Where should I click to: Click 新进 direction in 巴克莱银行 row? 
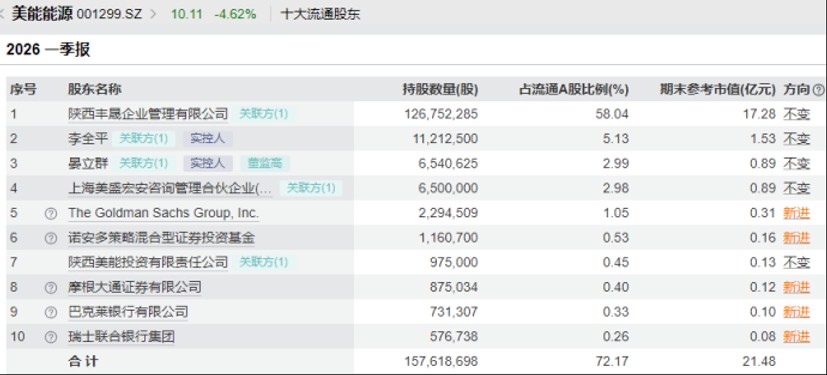[x=796, y=312]
